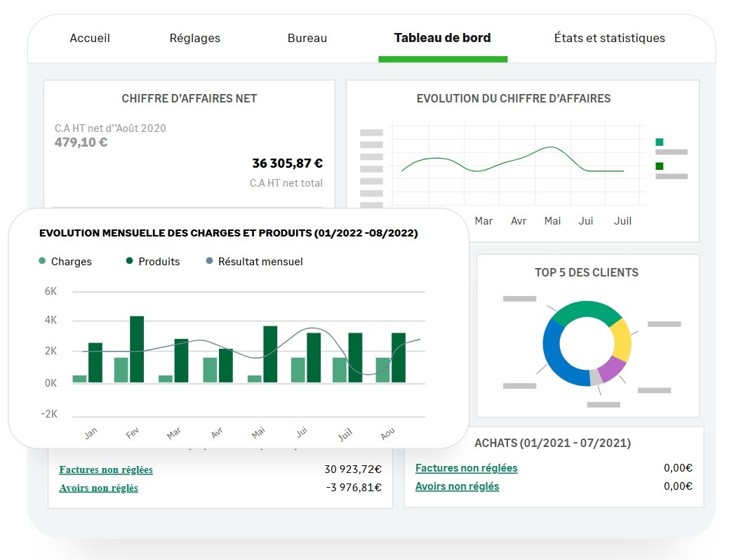Toggle the Charges legend marker

tap(42, 262)
